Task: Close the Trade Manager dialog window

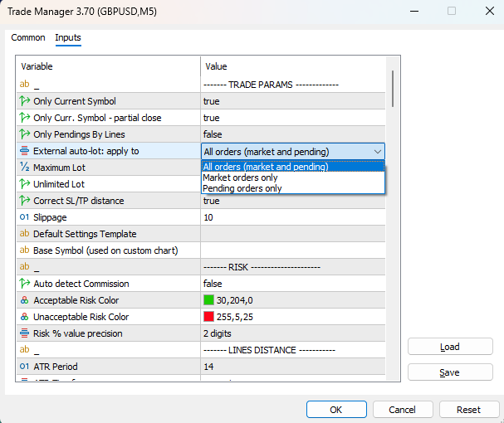Action: pos(490,12)
